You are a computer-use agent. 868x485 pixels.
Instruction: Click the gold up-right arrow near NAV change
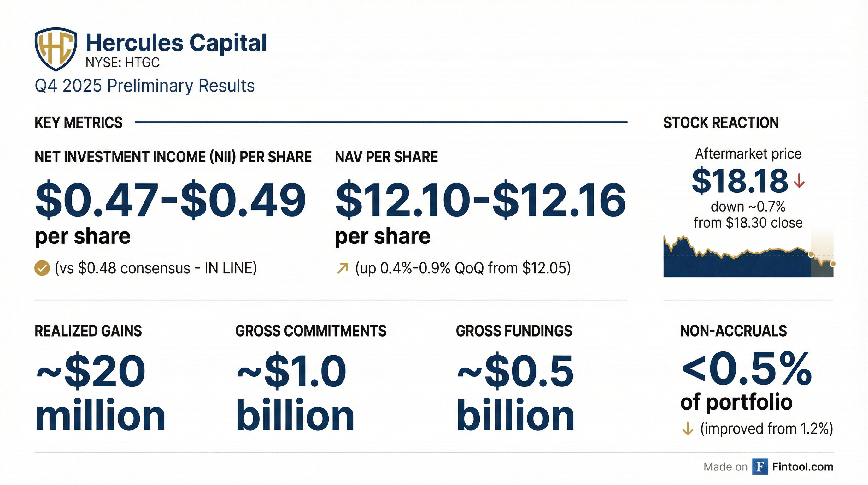pyautogui.click(x=342, y=268)
